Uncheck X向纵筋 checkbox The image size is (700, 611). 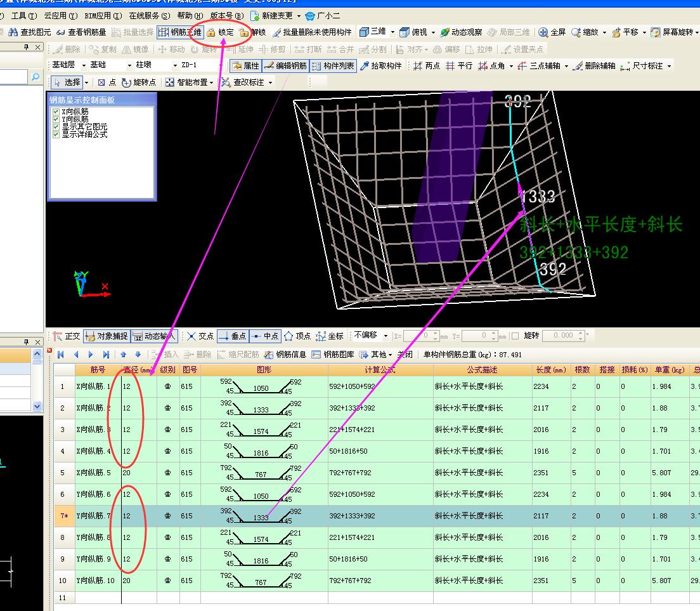coord(56,111)
